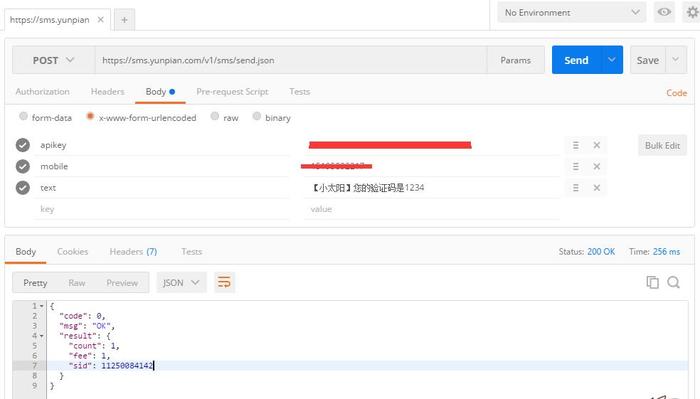The width and height of the screenshot is (700, 399).
Task: Select the Raw response view
Action: 77,283
